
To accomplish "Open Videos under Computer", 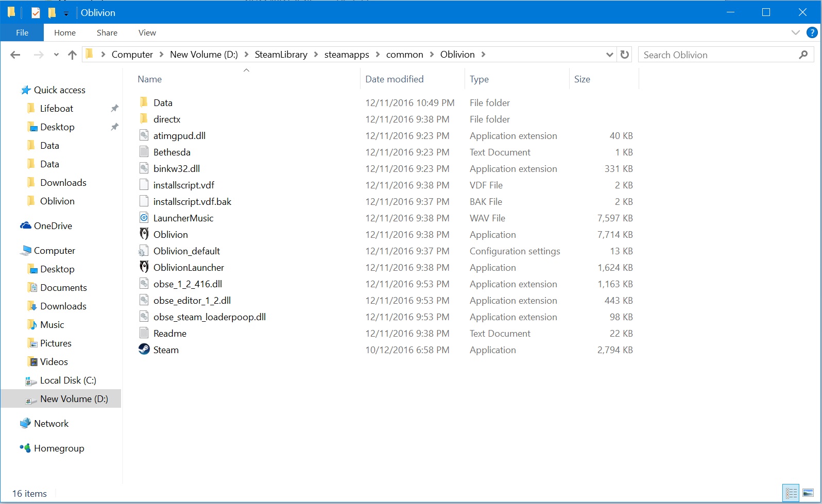I will click(54, 362).
